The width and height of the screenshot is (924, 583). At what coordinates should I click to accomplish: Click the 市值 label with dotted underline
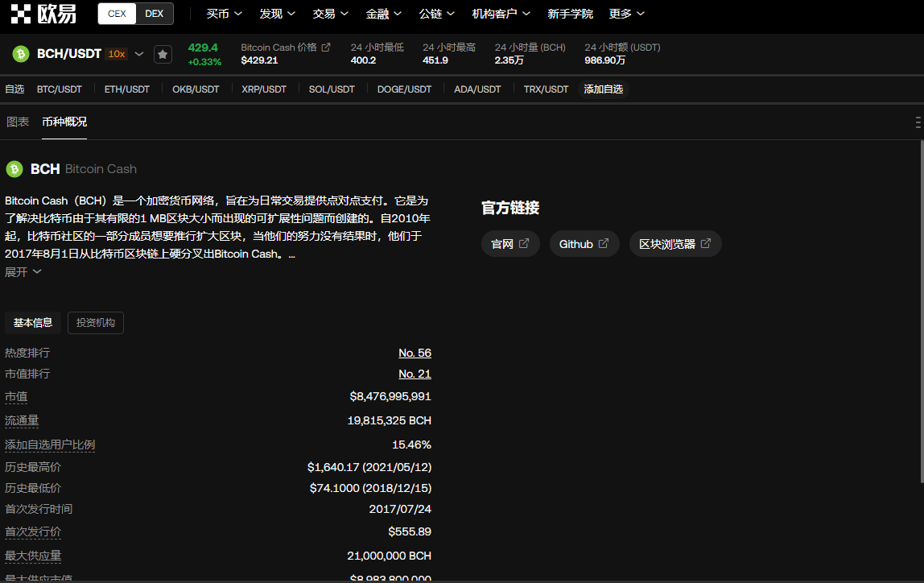tap(16, 397)
